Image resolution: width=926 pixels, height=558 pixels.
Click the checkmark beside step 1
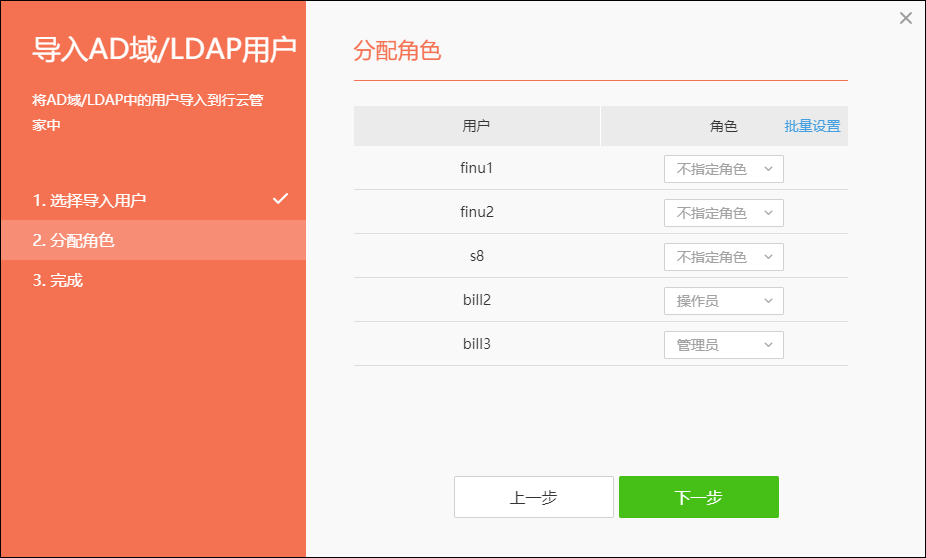(281, 198)
